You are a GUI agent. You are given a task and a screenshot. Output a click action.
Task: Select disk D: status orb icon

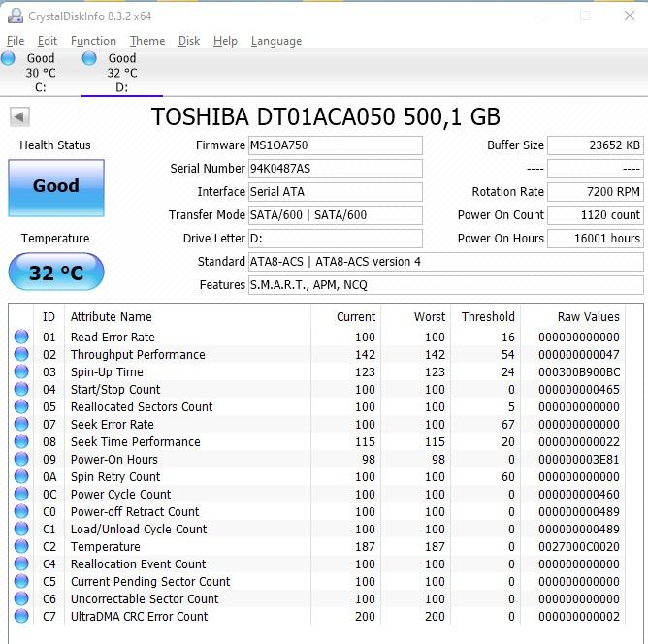(x=89, y=59)
